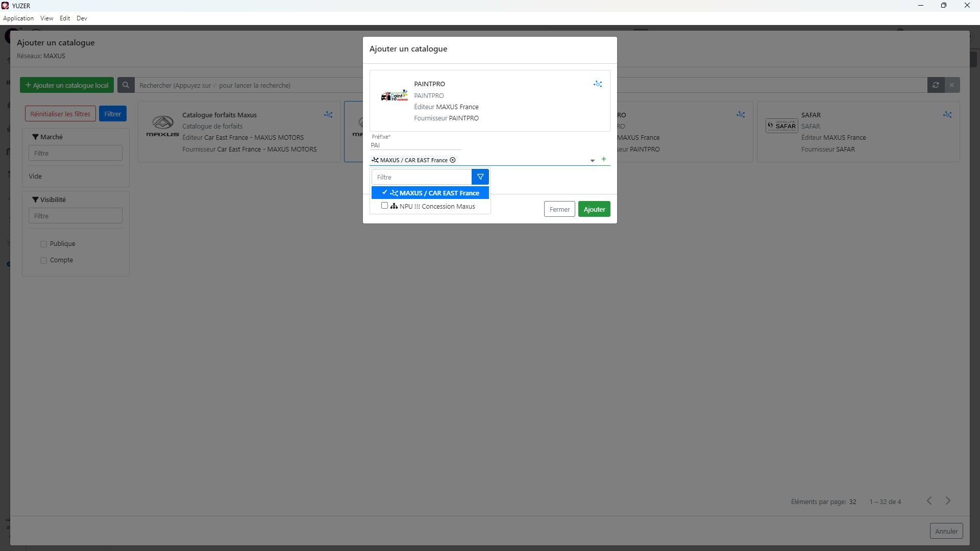This screenshot has height=551, width=980.
Task: Click the green plus icon beside dropdown
Action: 604,159
